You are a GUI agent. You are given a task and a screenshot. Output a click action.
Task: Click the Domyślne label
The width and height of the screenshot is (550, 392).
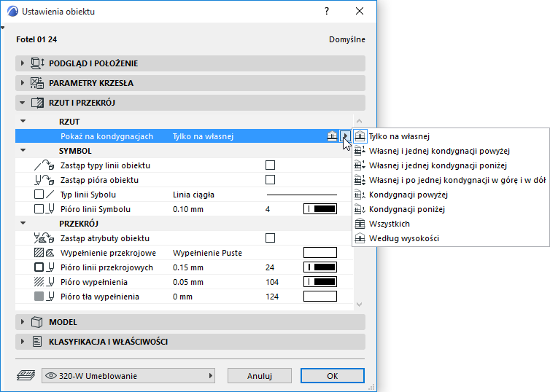coord(347,39)
